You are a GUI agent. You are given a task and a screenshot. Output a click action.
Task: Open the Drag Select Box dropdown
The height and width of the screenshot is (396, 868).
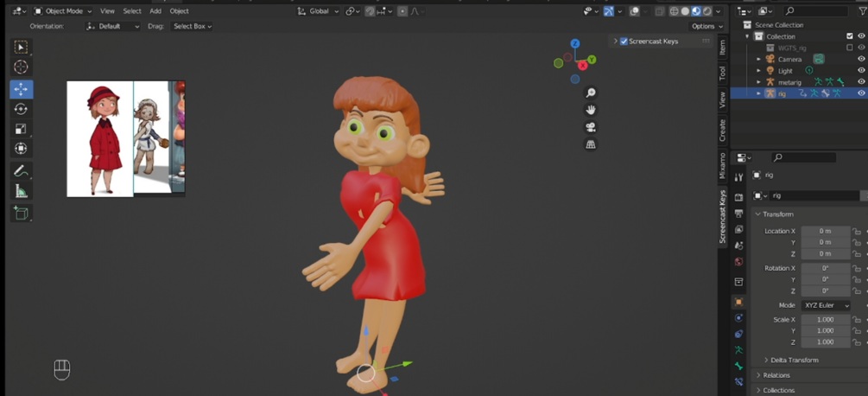pos(191,26)
